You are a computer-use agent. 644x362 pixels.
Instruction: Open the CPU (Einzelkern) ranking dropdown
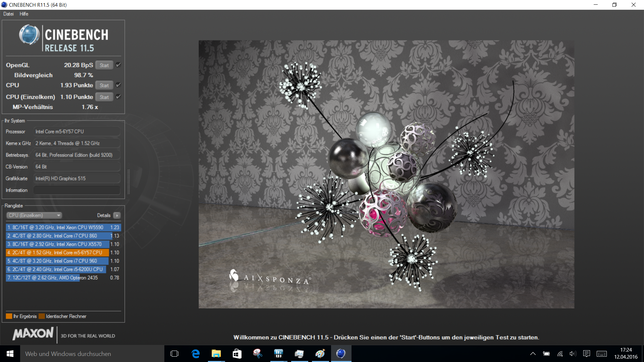(34, 216)
